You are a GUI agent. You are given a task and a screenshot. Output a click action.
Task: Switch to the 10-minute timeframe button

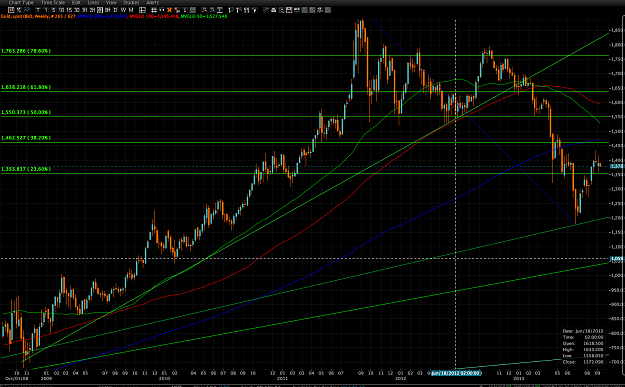coord(61,10)
